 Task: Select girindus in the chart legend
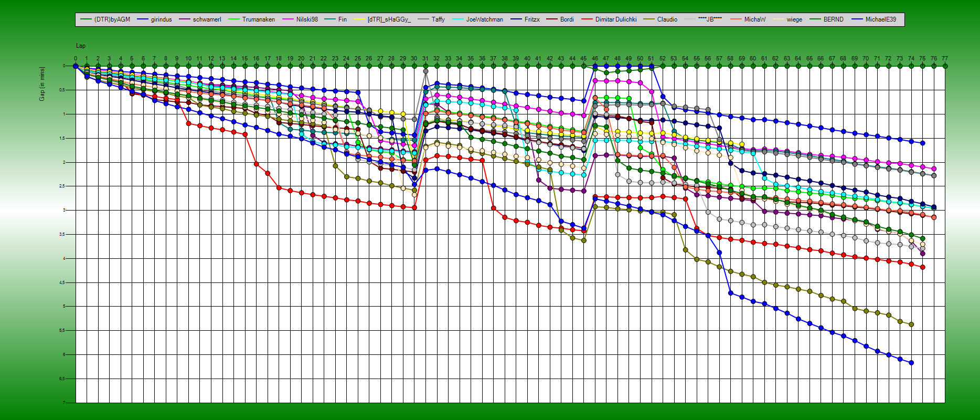[161, 19]
